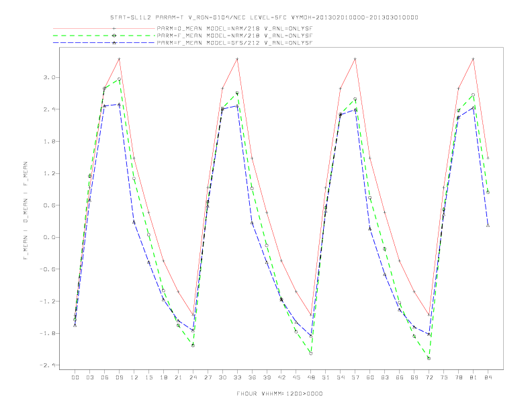Click x-axis forecast hour label 39
This screenshot has height=411, width=532.
click(x=267, y=377)
